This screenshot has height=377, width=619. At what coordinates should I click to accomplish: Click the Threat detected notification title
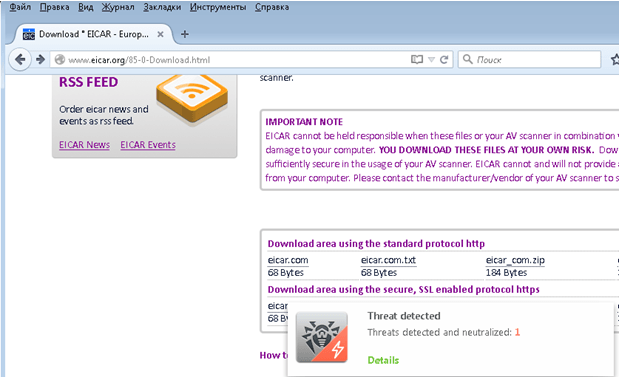tap(404, 316)
